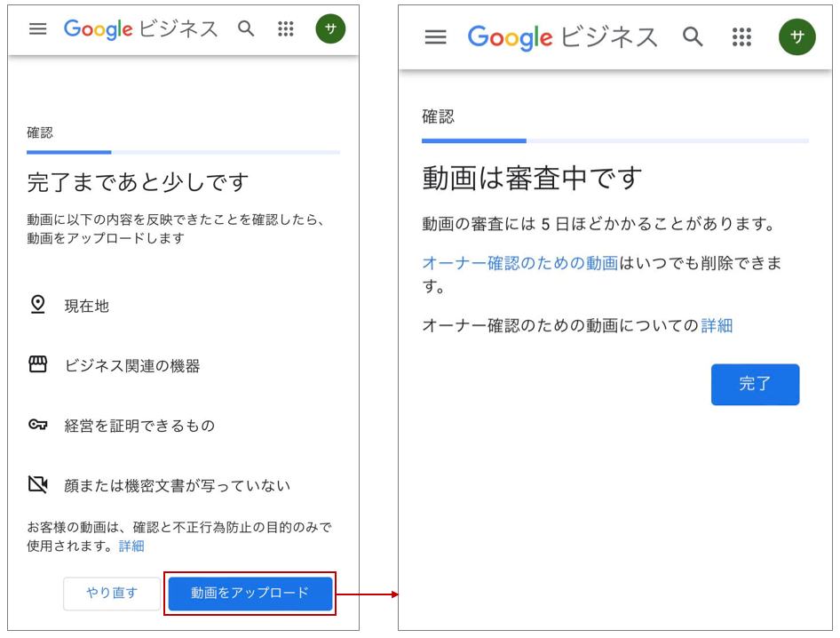Viewport: 840px width, 638px height.
Task: Click the 現在地 location pin icon
Action: [x=37, y=305]
